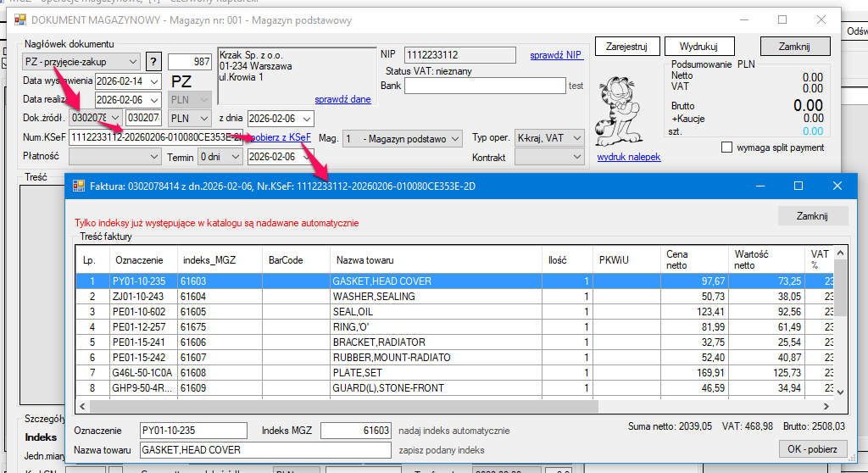The height and width of the screenshot is (473, 868).
Task: Enable the wymaga split payment checkbox
Action: pyautogui.click(x=726, y=147)
